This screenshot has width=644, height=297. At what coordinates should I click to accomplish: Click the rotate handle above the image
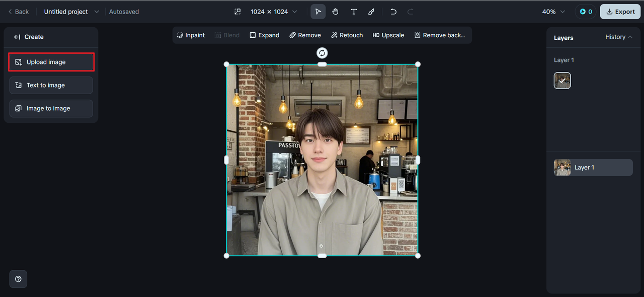point(322,53)
